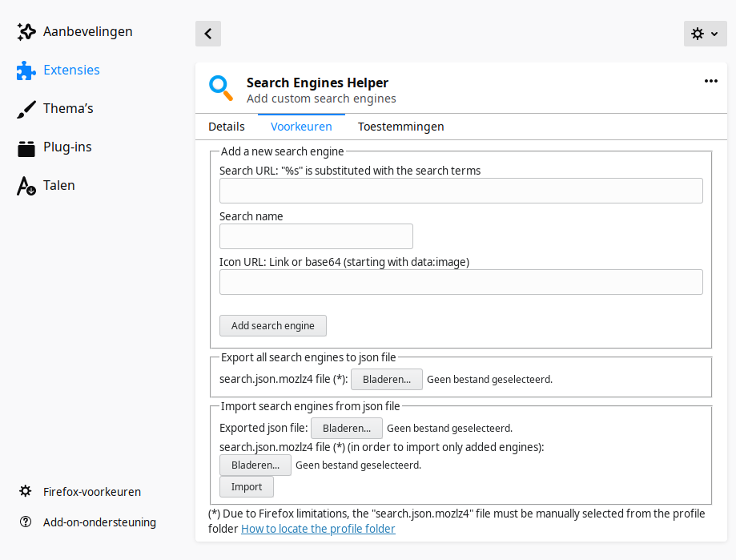This screenshot has height=560, width=736.
Task: Open How to locate the profile folder link
Action: click(318, 529)
